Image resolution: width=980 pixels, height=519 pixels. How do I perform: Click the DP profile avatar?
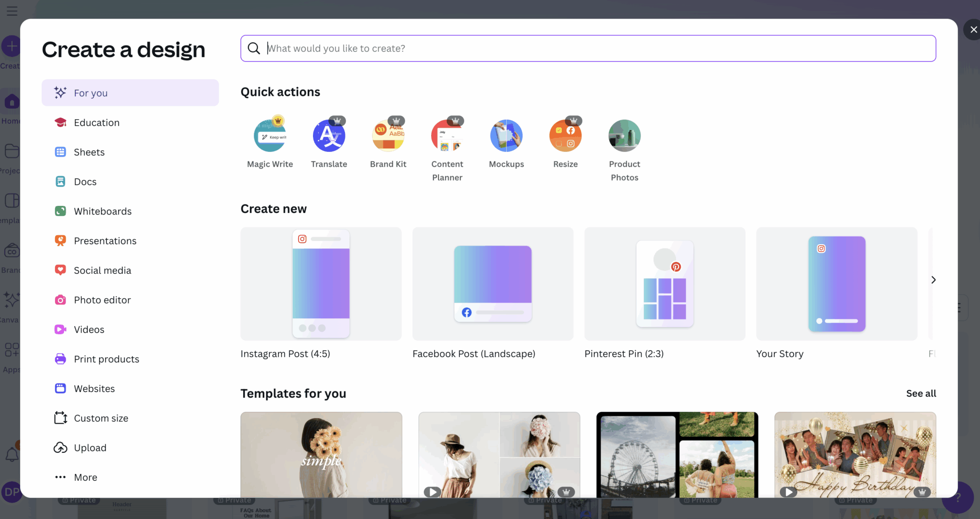click(x=11, y=492)
